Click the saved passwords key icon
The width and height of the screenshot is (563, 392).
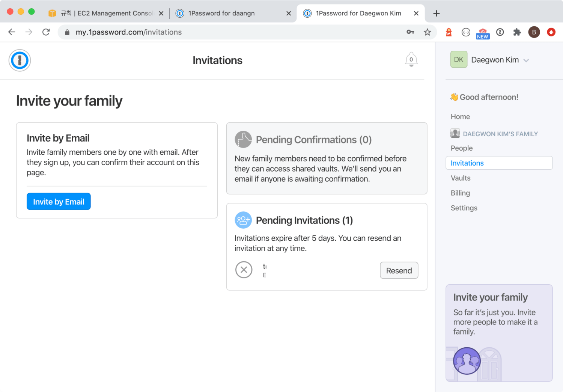410,32
